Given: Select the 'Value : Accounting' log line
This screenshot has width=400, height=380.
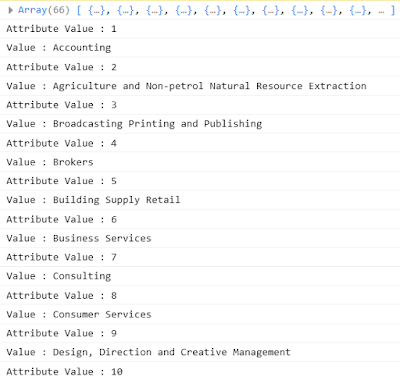Looking at the screenshot, I should point(200,48).
